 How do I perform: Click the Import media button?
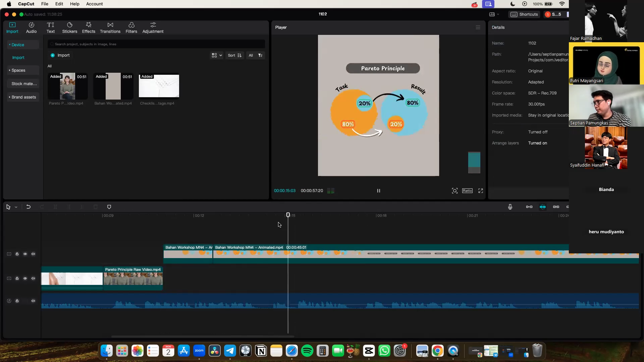[x=60, y=55]
